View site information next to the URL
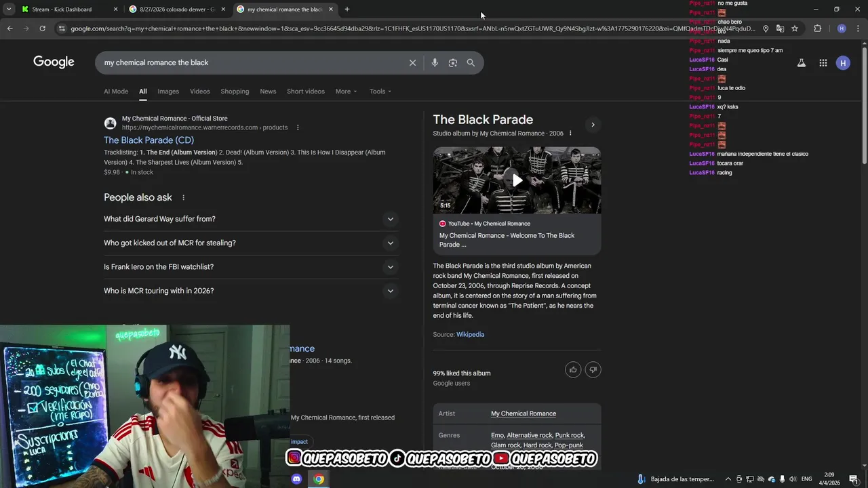The image size is (868, 488). (62, 28)
